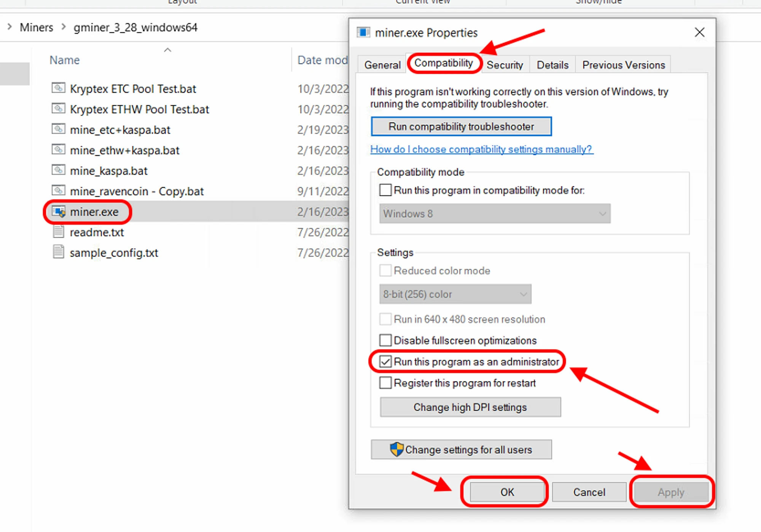Open the Windows 8 compatibility dropdown
This screenshot has width=761, height=532.
[495, 214]
